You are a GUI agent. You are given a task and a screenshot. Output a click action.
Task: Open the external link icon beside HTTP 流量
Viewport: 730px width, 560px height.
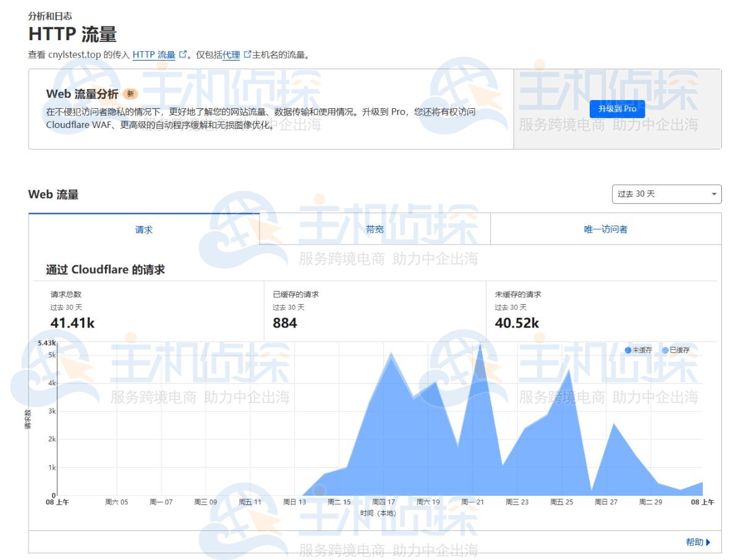pyautogui.click(x=182, y=54)
